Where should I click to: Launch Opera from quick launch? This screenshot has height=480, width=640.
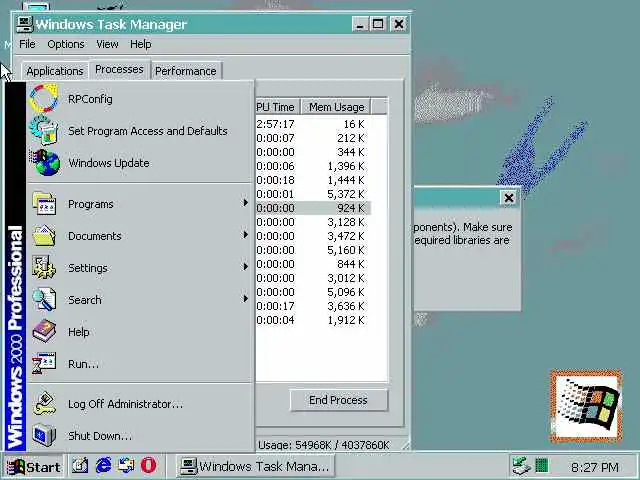pos(149,466)
